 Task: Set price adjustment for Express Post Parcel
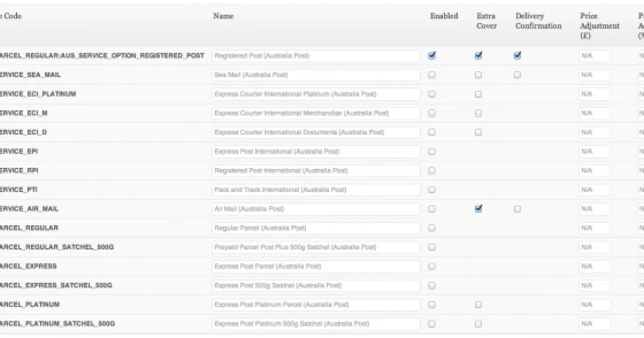pyautogui.click(x=594, y=267)
